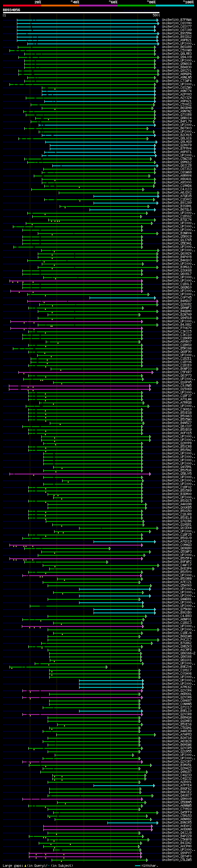Click hit label UniRef100_C5YHS2
This screenshot has height=868, width=197.
[177, 104]
